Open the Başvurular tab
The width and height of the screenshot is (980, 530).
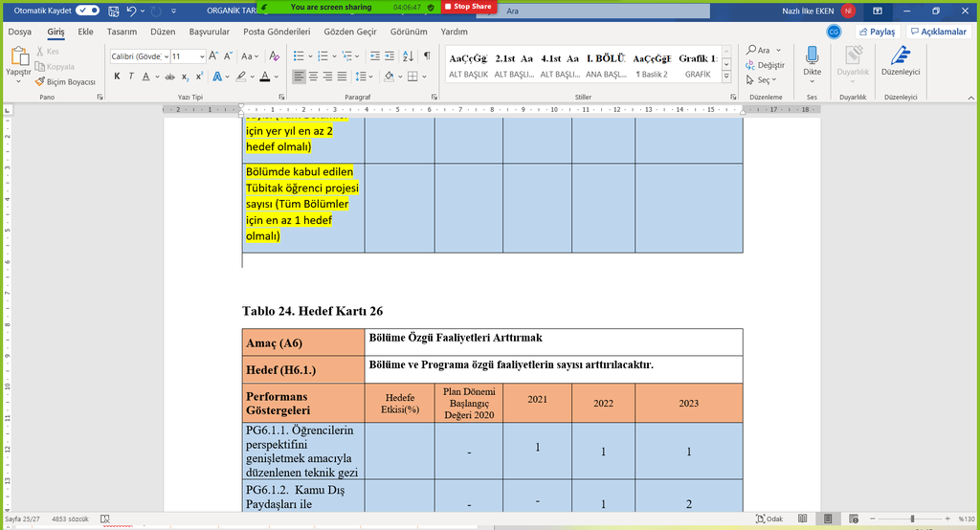pos(210,32)
